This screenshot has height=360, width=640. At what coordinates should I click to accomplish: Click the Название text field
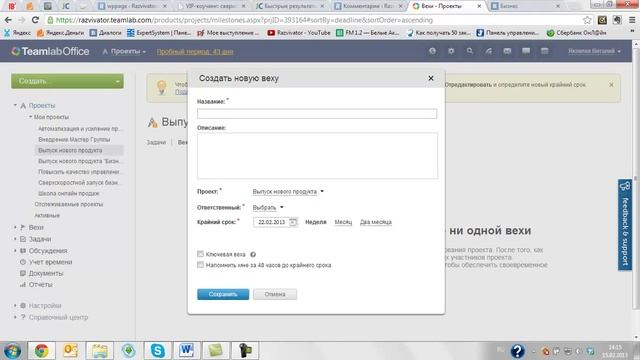317,113
